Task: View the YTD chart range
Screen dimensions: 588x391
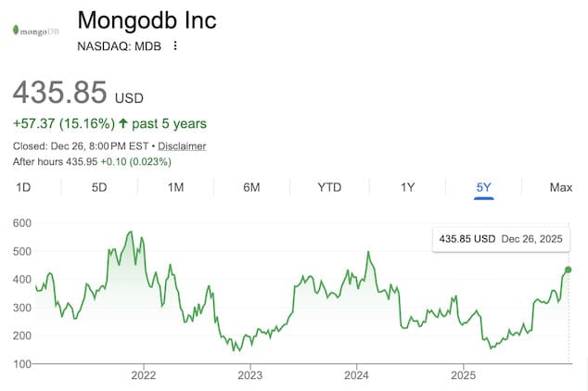Action: [329, 187]
